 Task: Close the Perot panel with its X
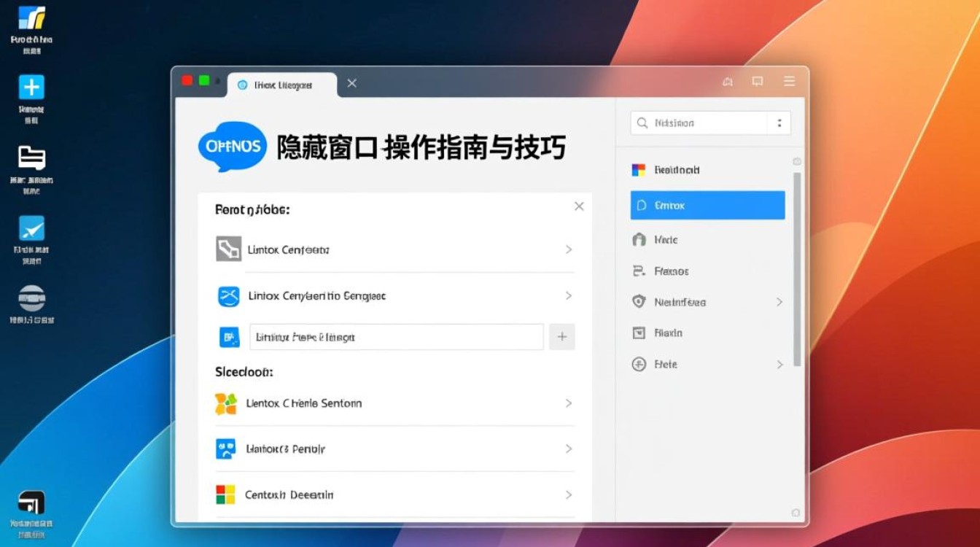pos(579,206)
